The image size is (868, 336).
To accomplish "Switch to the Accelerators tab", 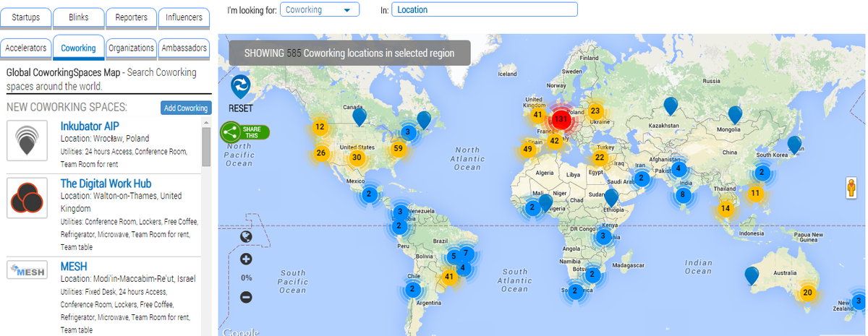I will coord(26,48).
